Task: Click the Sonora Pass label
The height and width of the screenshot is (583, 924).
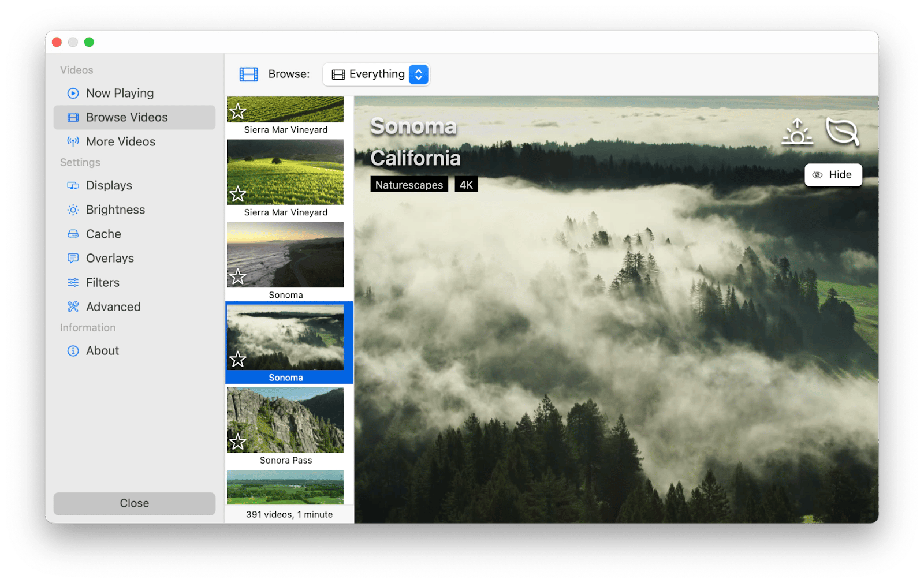Action: coord(286,460)
